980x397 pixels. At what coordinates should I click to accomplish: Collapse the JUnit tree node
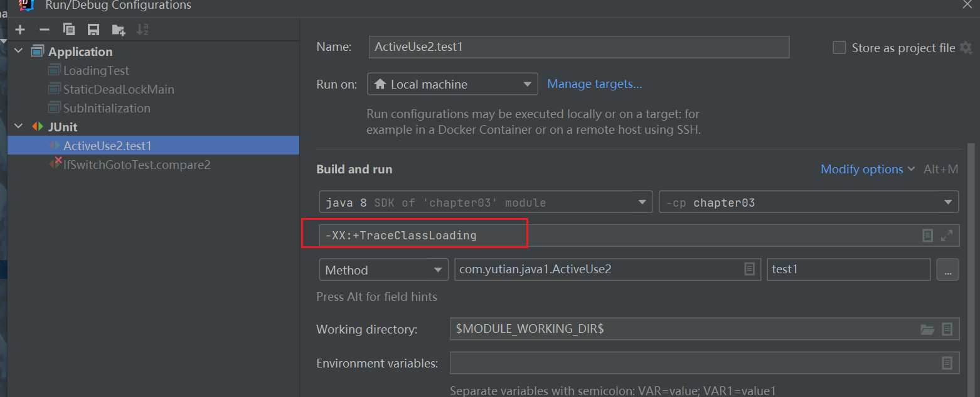click(x=18, y=127)
